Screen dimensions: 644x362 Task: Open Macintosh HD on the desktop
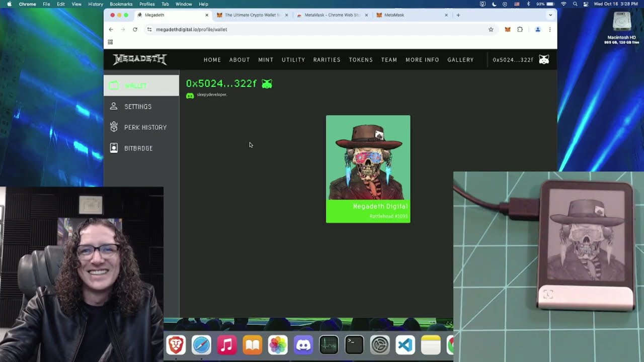pos(622,27)
